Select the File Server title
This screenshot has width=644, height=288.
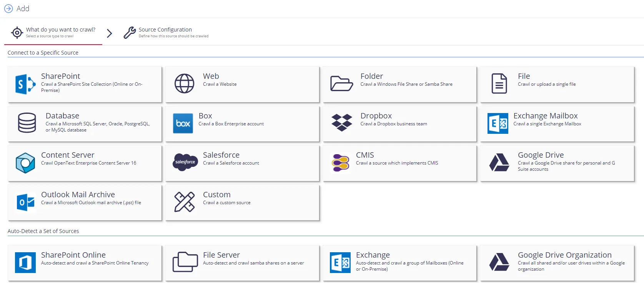221,255
